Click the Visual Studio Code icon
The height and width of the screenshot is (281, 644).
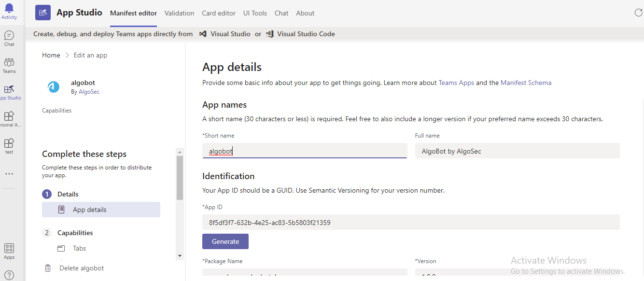pos(270,34)
